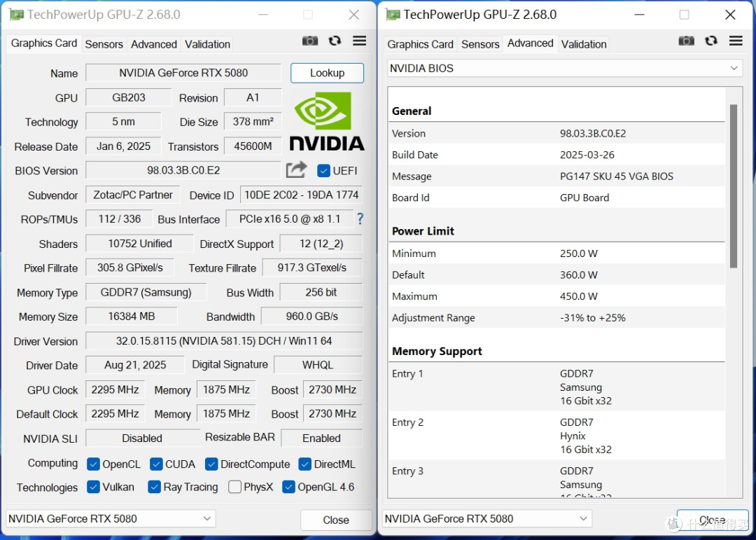Click the Bus Interface field PCIe x16 5.0
This screenshot has width=756, height=540.
(x=289, y=219)
